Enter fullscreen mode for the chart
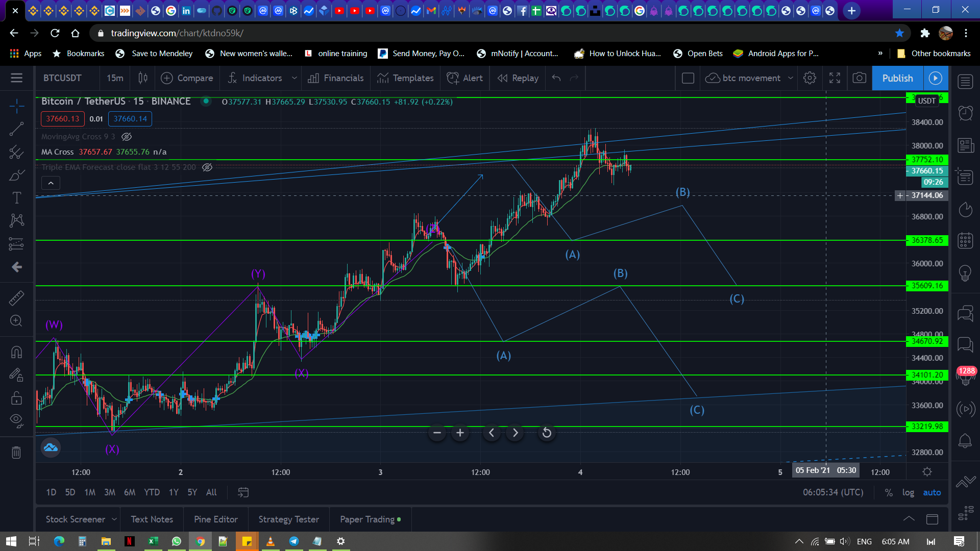The height and width of the screenshot is (551, 980). [x=835, y=78]
